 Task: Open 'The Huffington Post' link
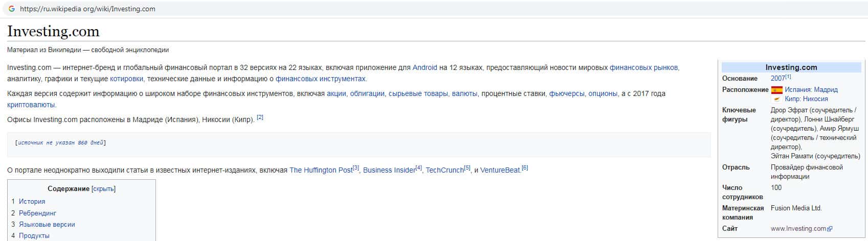pyautogui.click(x=321, y=170)
